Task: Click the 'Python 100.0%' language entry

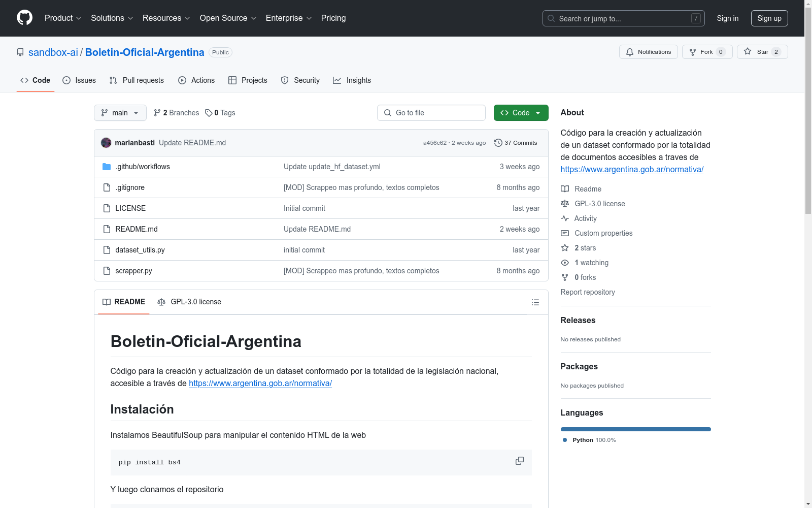Action: (x=589, y=440)
